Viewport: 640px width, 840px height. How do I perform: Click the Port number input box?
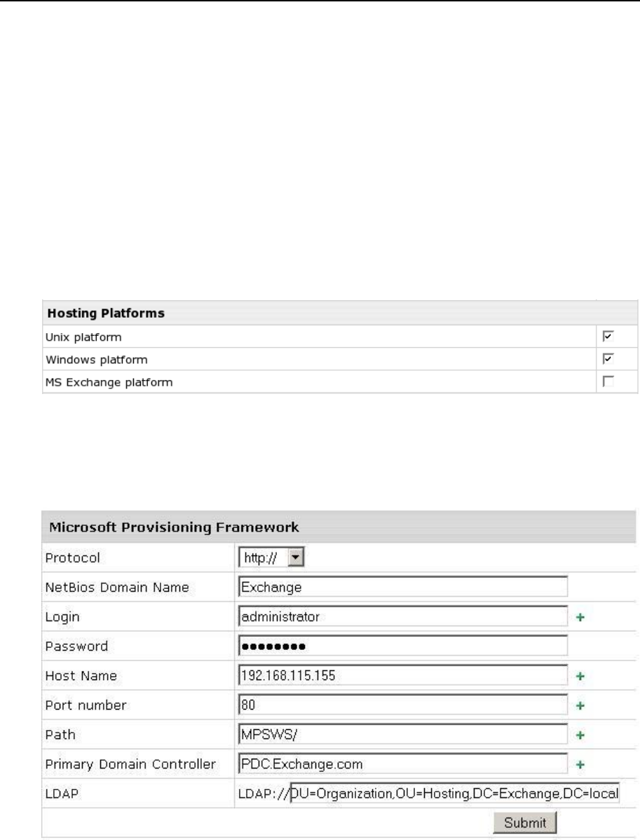(402, 706)
